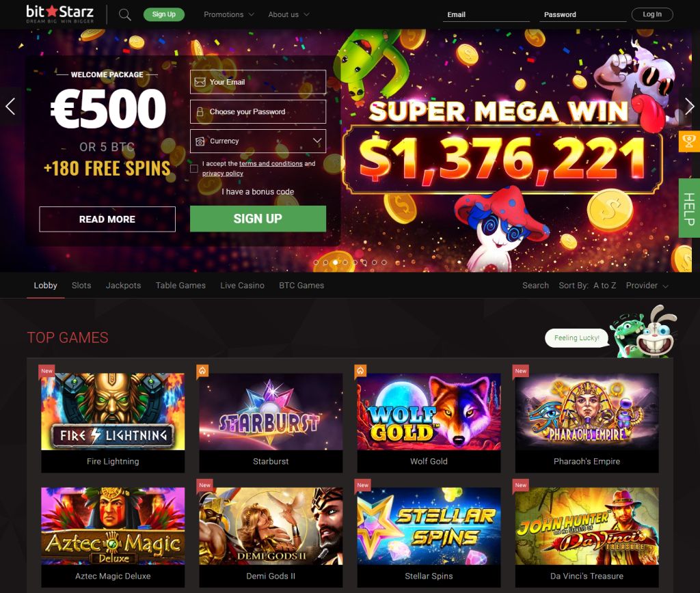Click the hot flame badge on Starburst

[x=202, y=371]
